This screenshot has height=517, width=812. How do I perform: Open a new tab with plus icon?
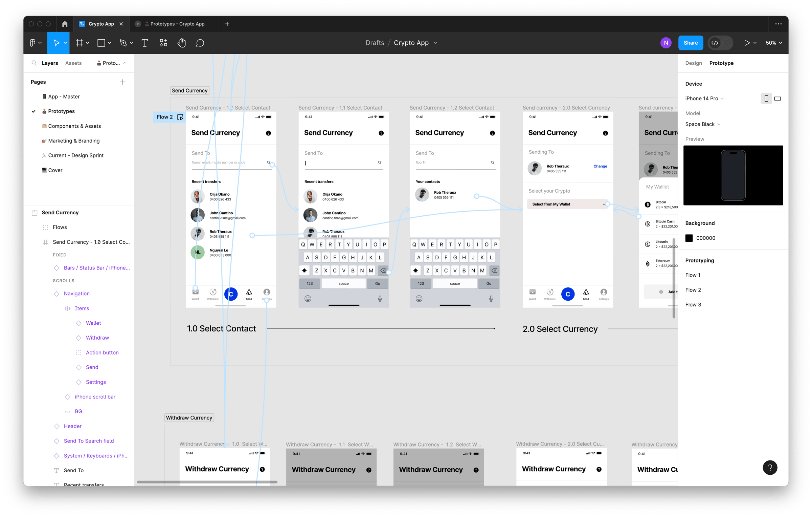[x=227, y=24]
